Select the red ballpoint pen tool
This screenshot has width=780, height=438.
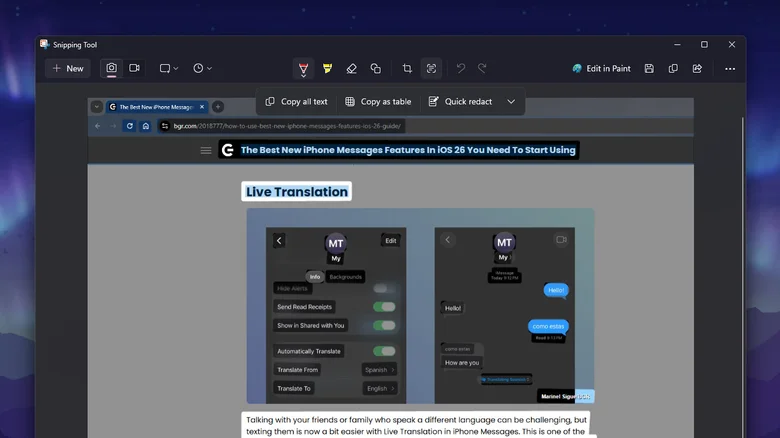click(x=303, y=68)
